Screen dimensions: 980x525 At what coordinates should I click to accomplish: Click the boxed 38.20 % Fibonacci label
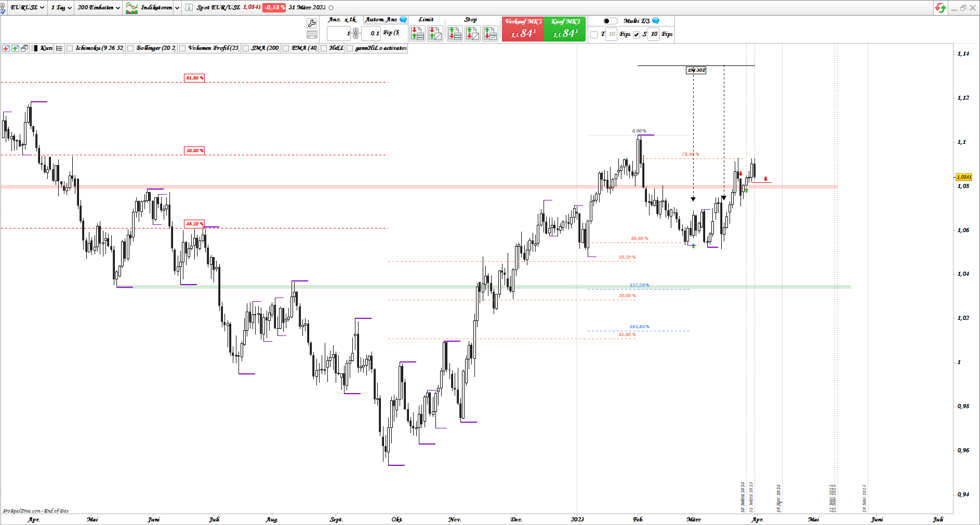pos(194,224)
